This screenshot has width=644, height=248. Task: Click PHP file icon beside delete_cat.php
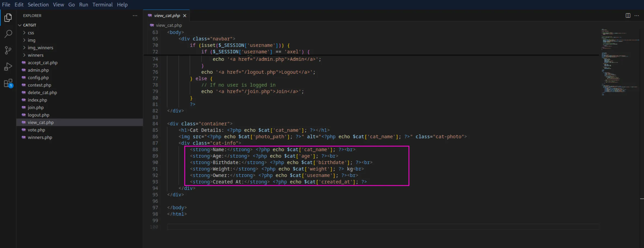(24, 93)
